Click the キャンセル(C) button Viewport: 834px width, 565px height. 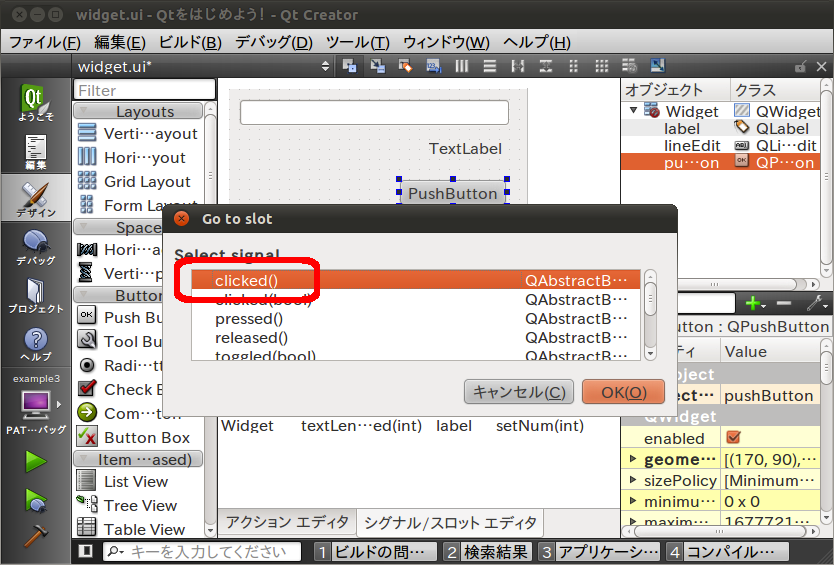pyautogui.click(x=519, y=392)
